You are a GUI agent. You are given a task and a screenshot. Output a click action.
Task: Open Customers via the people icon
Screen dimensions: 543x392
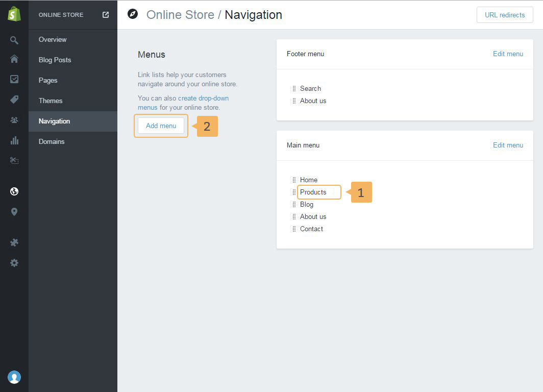[14, 120]
